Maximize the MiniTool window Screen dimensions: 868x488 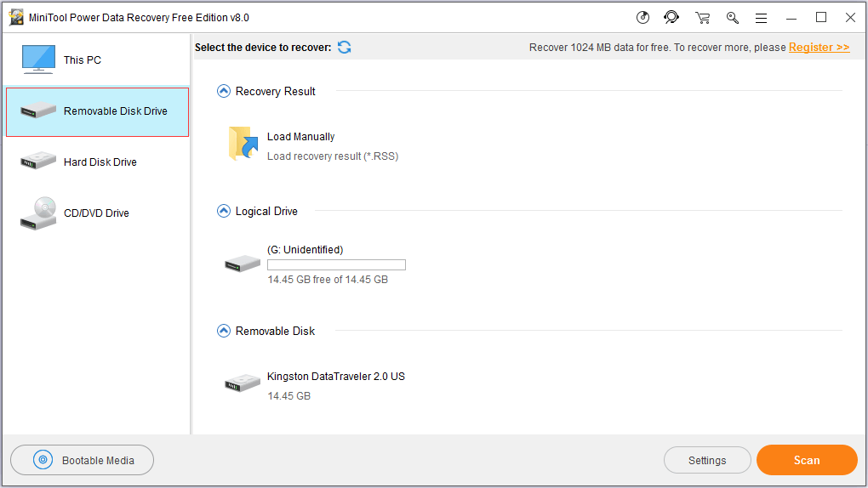(821, 18)
